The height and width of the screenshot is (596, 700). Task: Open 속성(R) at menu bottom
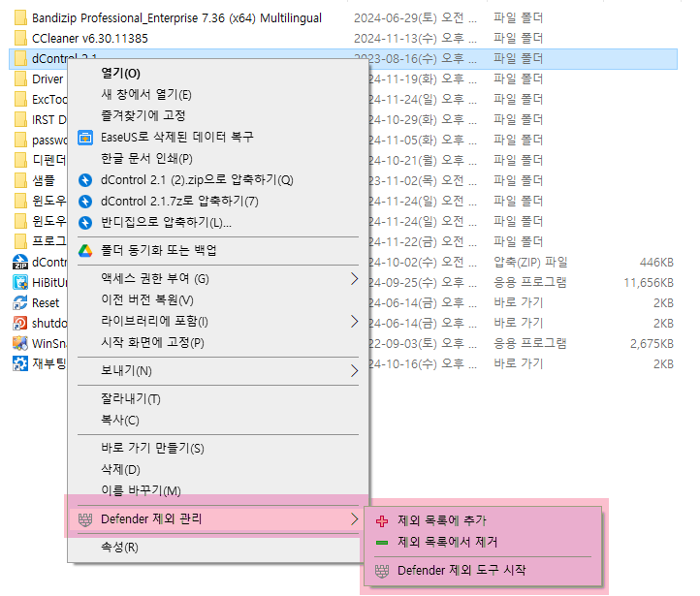point(119,548)
